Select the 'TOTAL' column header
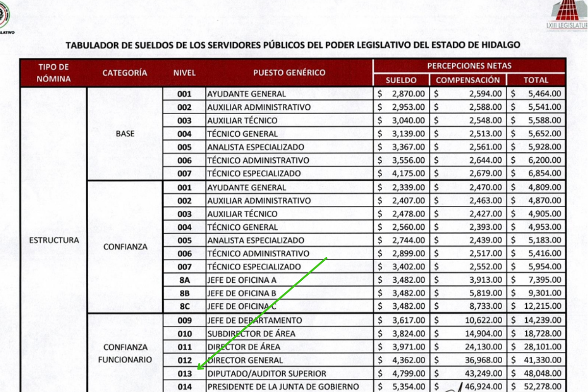This screenshot has height=392, width=588. coord(536,80)
